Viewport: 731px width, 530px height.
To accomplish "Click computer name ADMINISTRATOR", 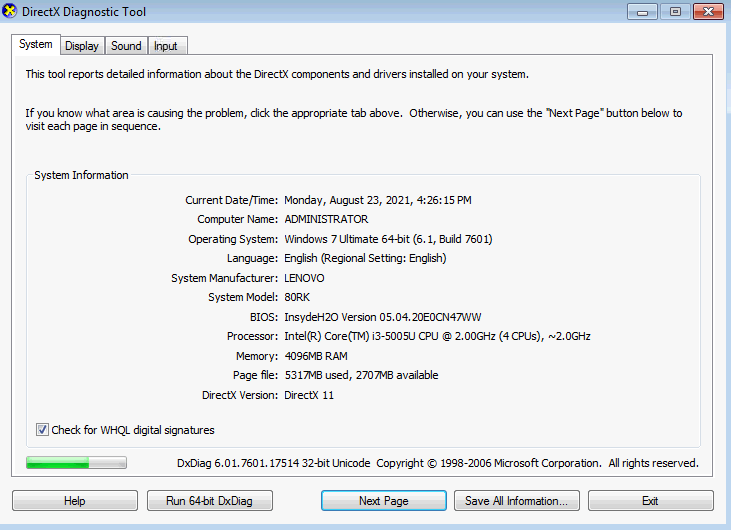I will click(326, 219).
